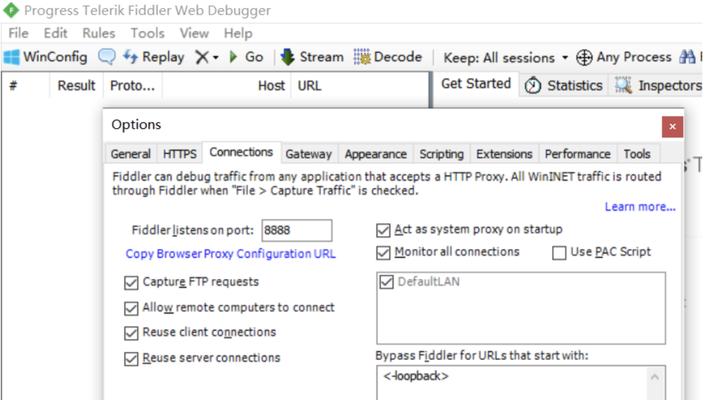Open the Tools options tab
Viewport: 716px width, 400px height.
(637, 154)
